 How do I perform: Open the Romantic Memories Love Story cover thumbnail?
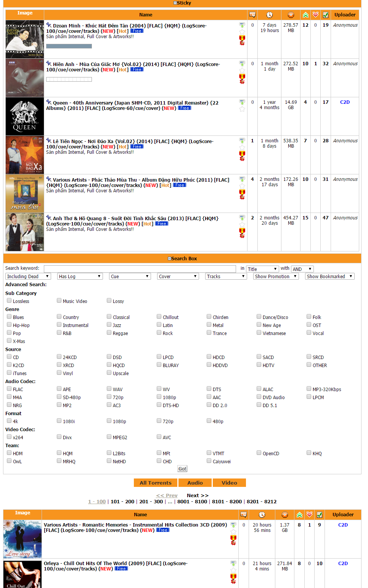22,539
